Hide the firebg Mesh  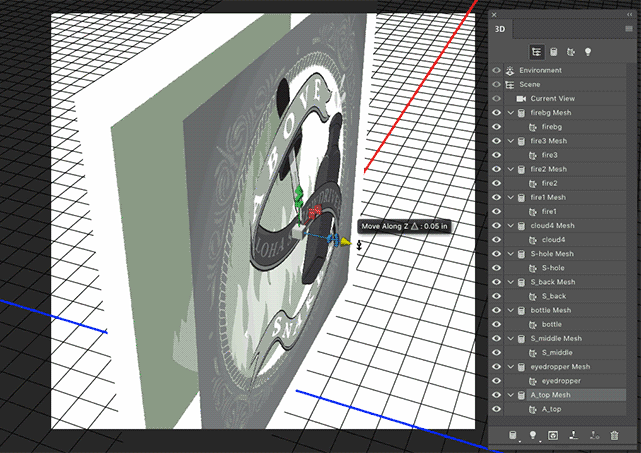pyautogui.click(x=496, y=113)
